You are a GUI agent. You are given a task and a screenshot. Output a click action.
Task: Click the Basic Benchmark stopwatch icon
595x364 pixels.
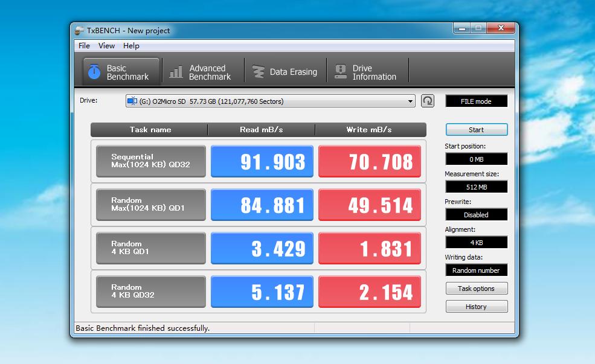point(94,72)
